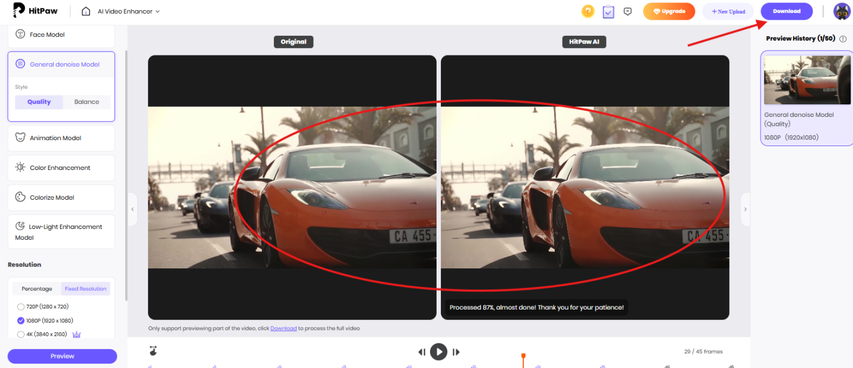The width and height of the screenshot is (853, 368).
Task: Click the Preview History info icon
Action: [843, 39]
